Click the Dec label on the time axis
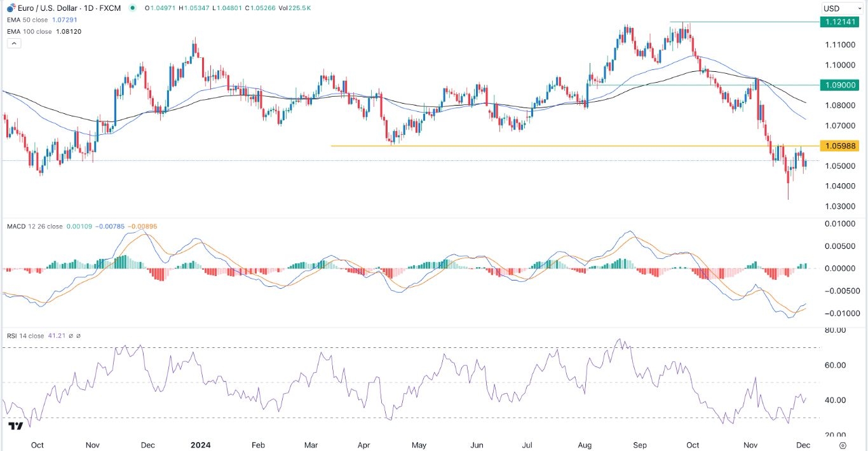 (803, 445)
